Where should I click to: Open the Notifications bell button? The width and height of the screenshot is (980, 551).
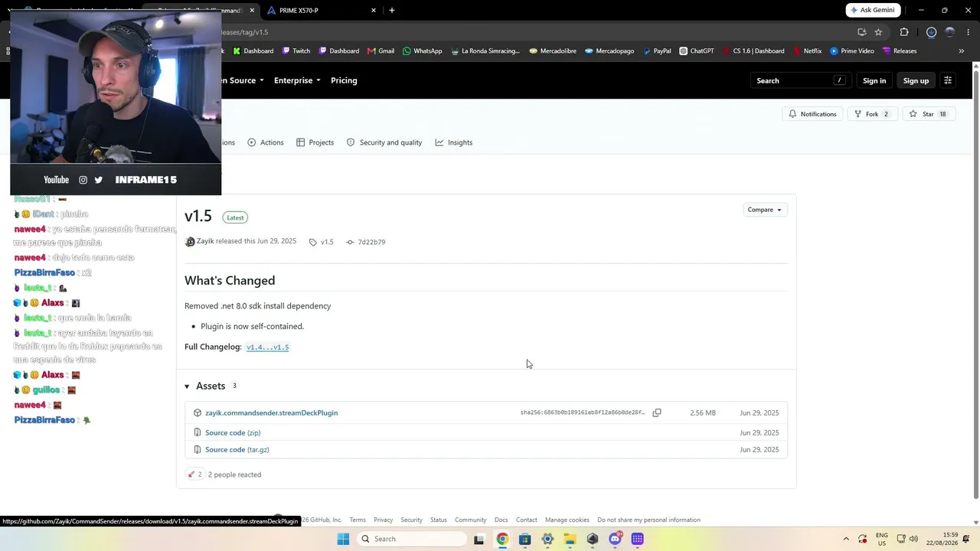[813, 114]
